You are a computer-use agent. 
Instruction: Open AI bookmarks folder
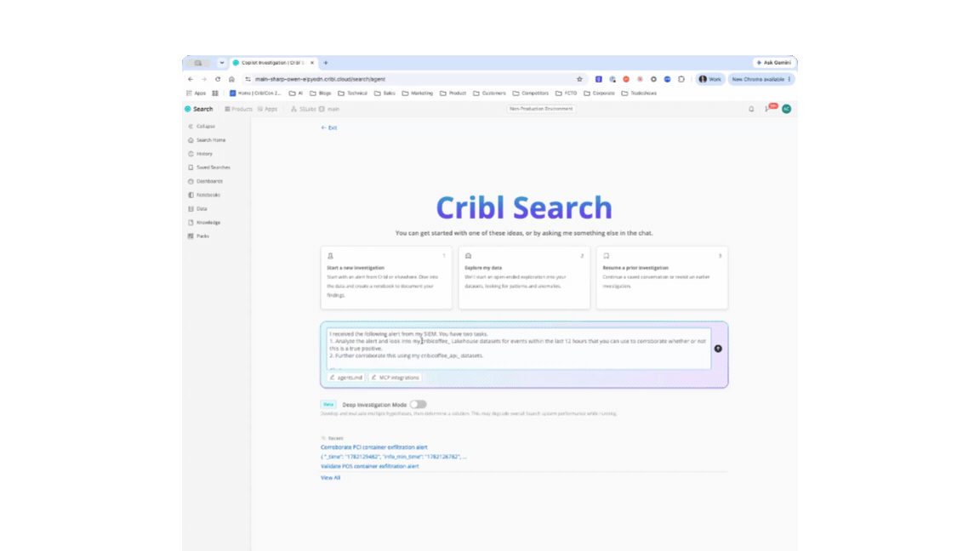click(x=296, y=93)
